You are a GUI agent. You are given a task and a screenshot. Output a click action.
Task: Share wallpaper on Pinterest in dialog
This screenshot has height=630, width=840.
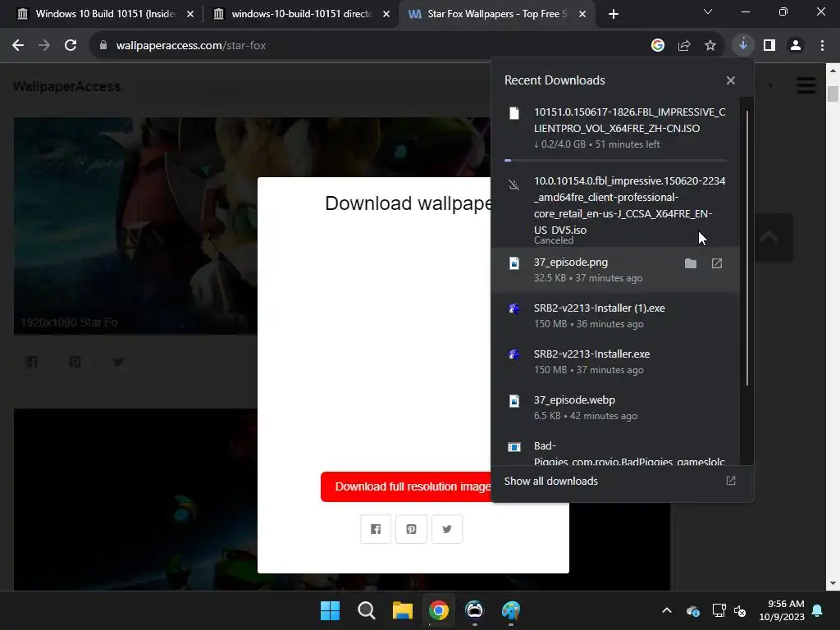pyautogui.click(x=411, y=529)
